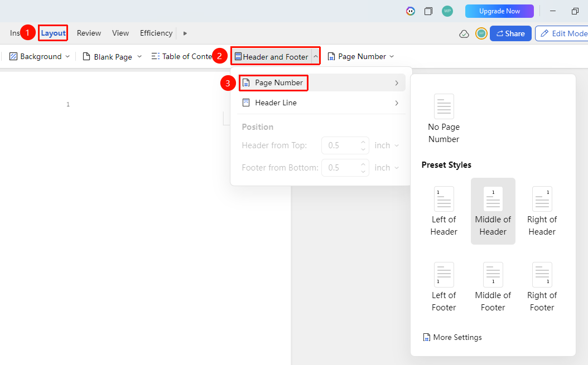Click the multi-window icon beside the AI assistant
The height and width of the screenshot is (365, 588).
[x=428, y=11]
